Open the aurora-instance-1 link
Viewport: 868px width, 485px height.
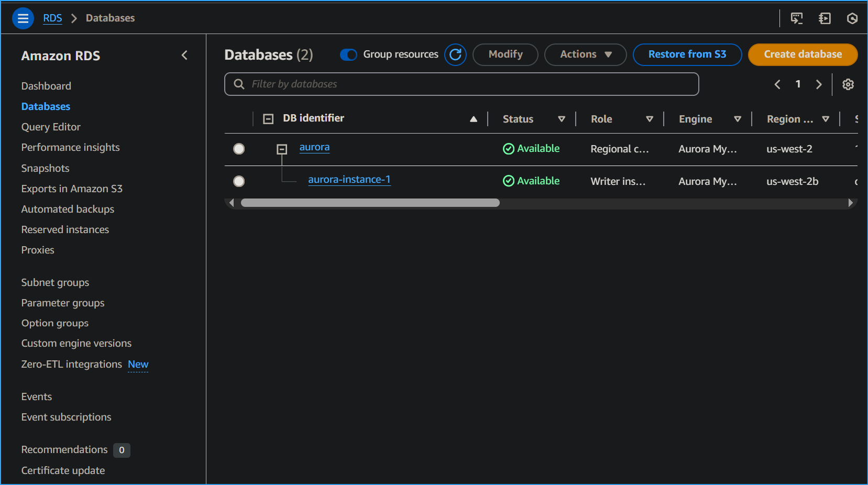click(349, 180)
